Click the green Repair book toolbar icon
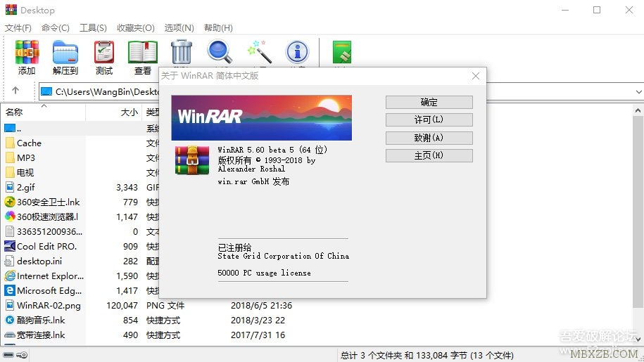The width and height of the screenshot is (644, 362). 342,52
